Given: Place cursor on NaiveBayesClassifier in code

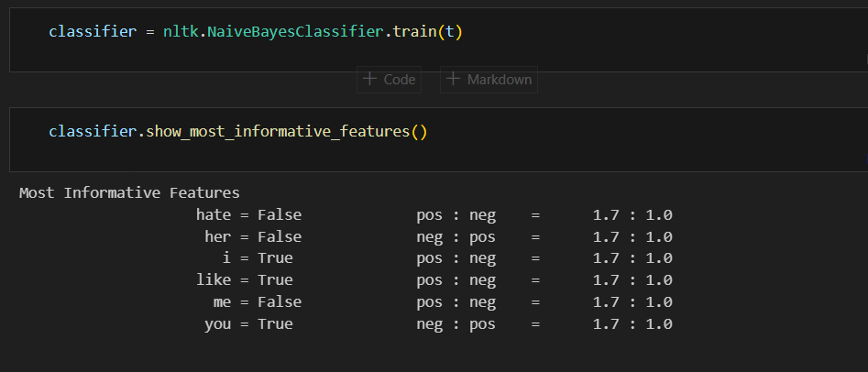Looking at the screenshot, I should [296, 31].
